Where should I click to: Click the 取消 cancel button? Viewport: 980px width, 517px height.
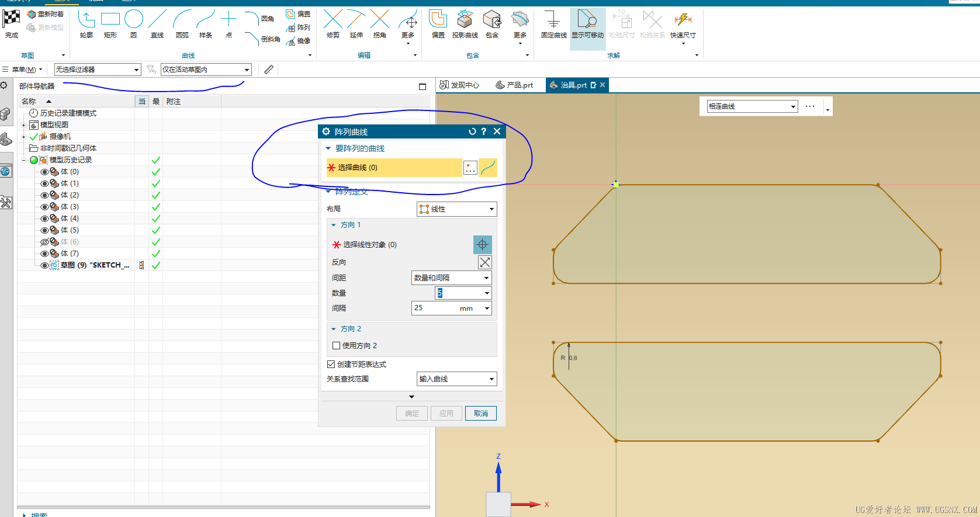(480, 414)
